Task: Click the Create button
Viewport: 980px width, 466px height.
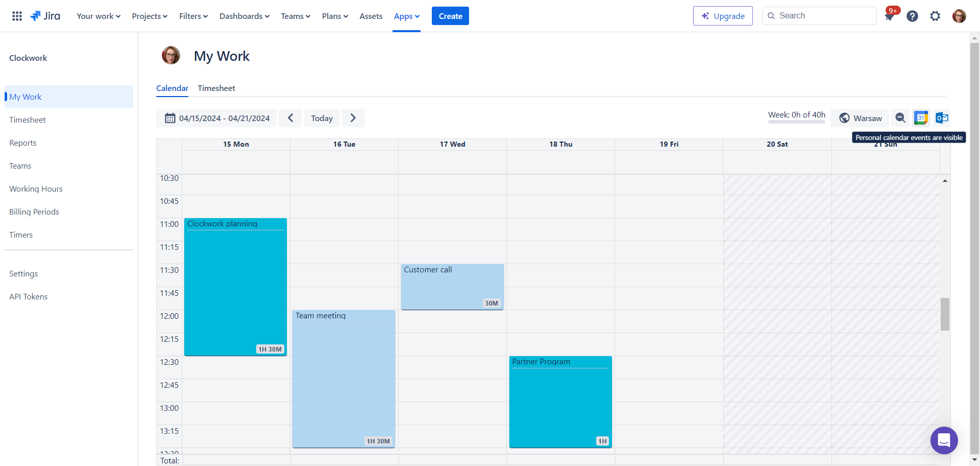Action: point(450,16)
